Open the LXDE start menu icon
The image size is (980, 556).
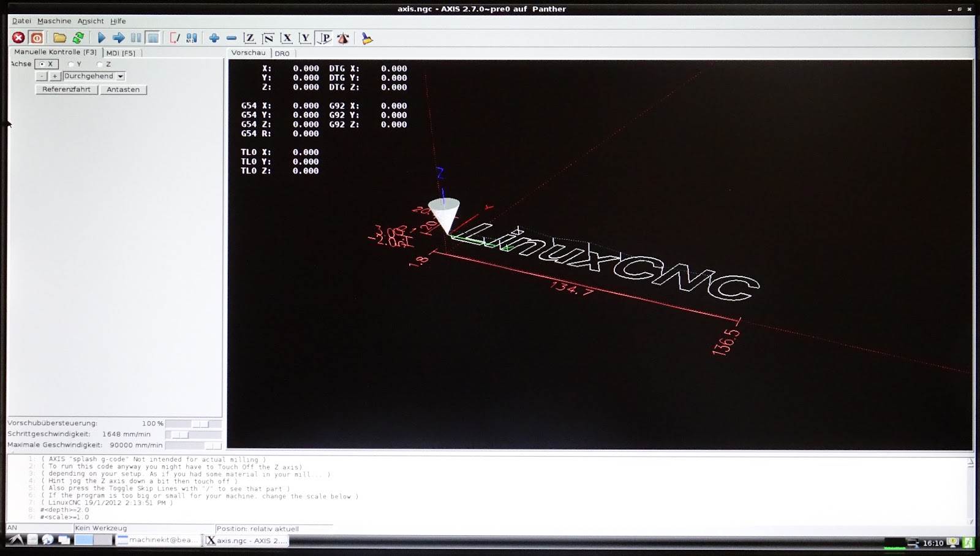tap(16, 540)
